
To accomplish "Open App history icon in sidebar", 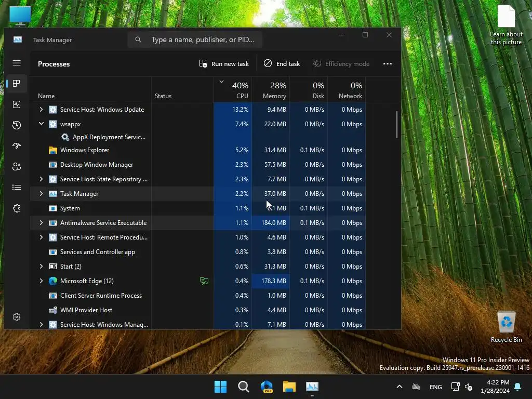I will point(17,125).
